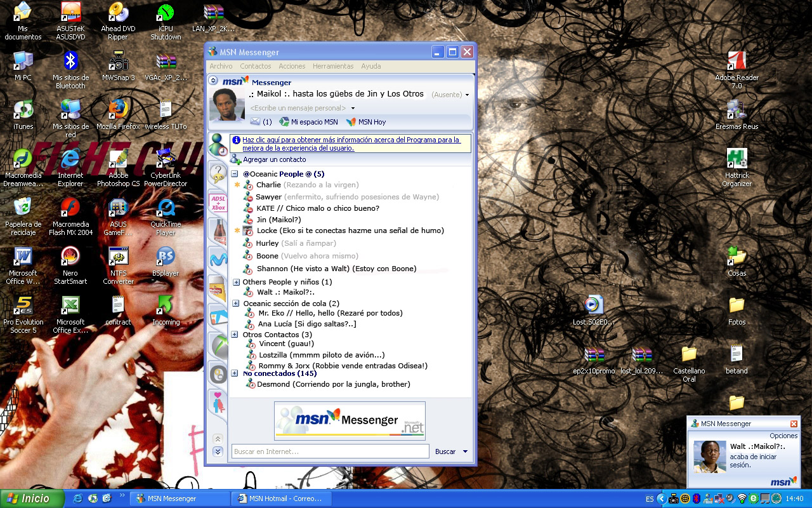Click the Buscar search button
This screenshot has height=508, width=812.
[x=445, y=451]
